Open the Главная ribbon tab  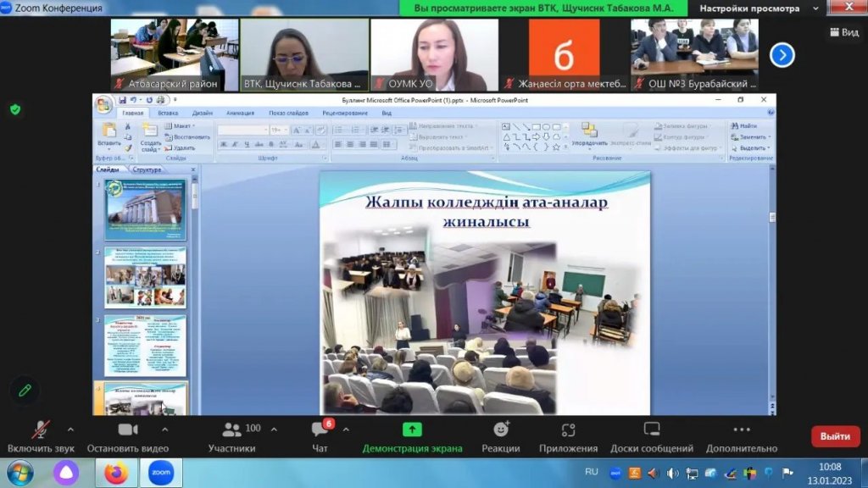click(133, 113)
